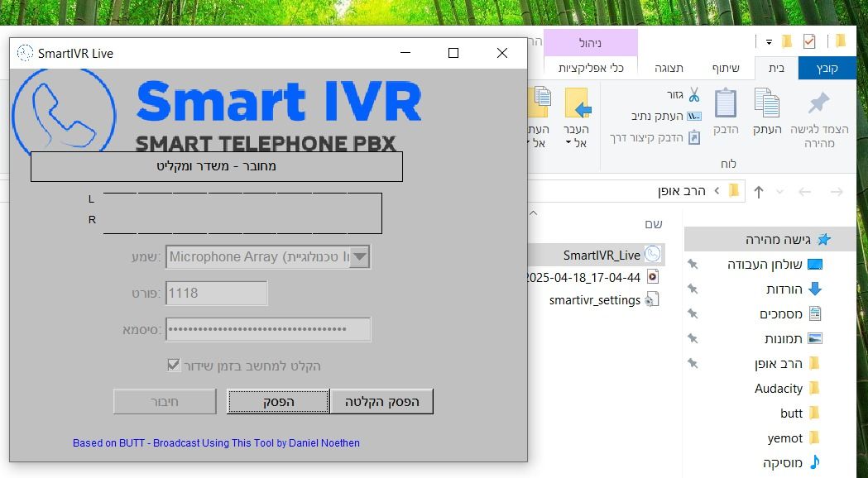Click the Cut scissors icon in ribbon
868x478 pixels.
coord(693,94)
